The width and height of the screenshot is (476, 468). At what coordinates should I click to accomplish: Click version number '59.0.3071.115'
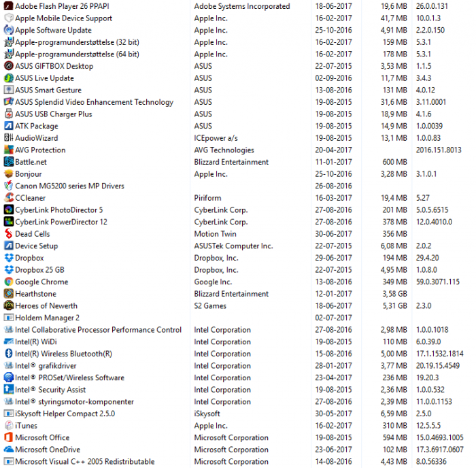point(438,282)
